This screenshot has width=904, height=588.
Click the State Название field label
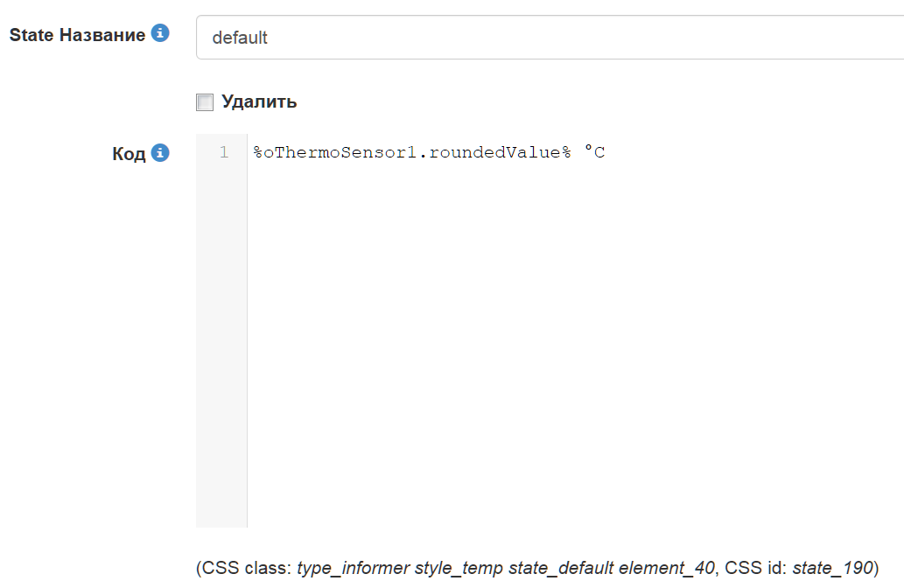(x=77, y=35)
